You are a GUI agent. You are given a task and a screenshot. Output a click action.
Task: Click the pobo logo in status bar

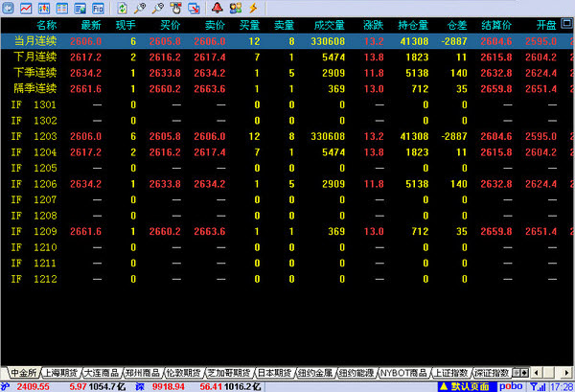[x=511, y=386]
